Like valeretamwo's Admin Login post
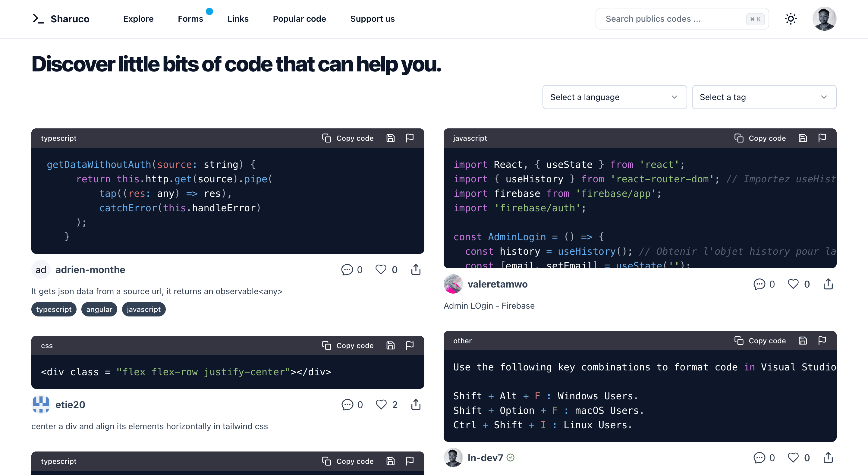 [x=793, y=284]
